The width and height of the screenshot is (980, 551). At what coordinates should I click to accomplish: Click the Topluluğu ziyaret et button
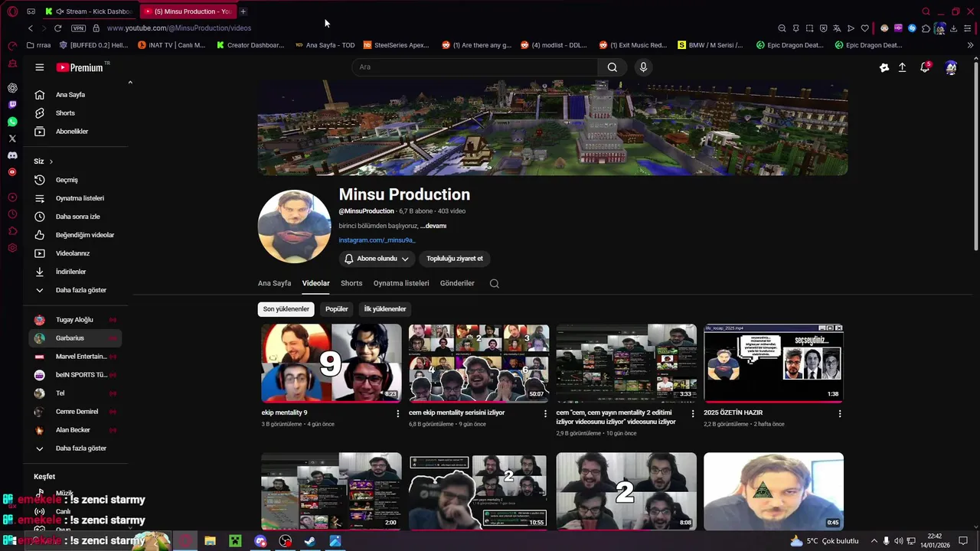455,259
